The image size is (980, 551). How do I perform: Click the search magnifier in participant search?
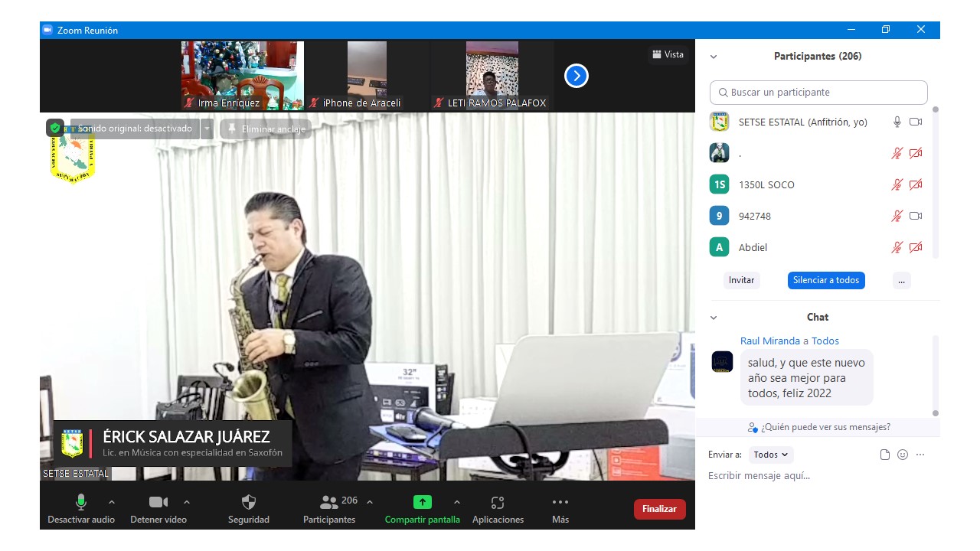(723, 93)
